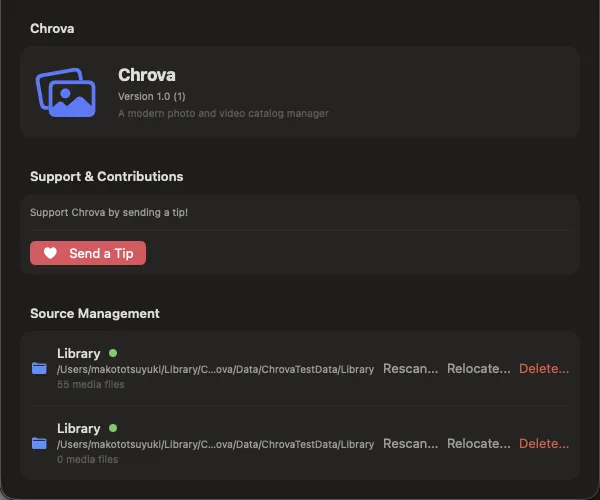600x500 pixels.
Task: Select the "Version 1.0 (1)" text
Action: (152, 96)
